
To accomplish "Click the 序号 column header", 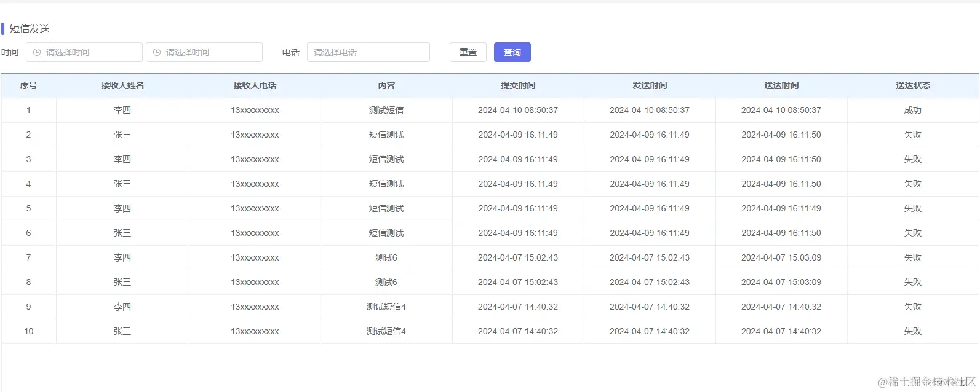I will (x=28, y=85).
